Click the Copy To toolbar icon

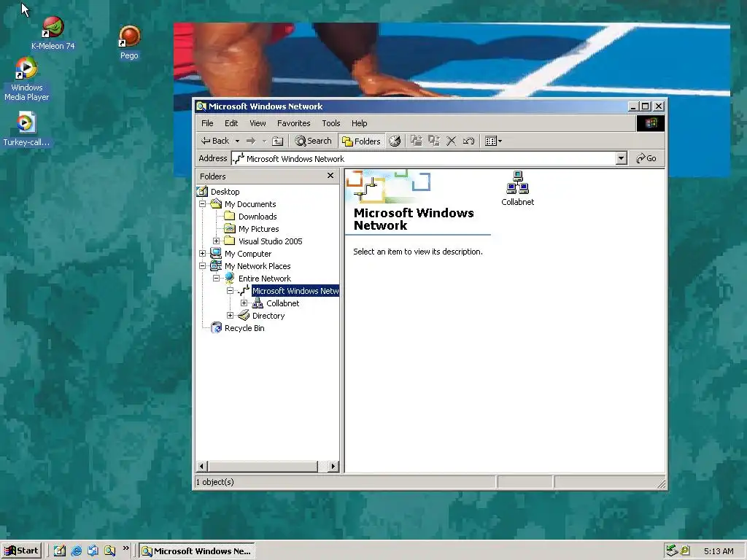(433, 141)
